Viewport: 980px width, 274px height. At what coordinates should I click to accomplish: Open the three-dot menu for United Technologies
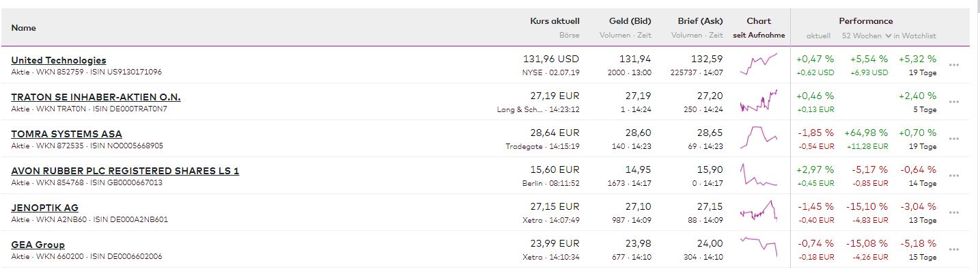click(x=954, y=65)
